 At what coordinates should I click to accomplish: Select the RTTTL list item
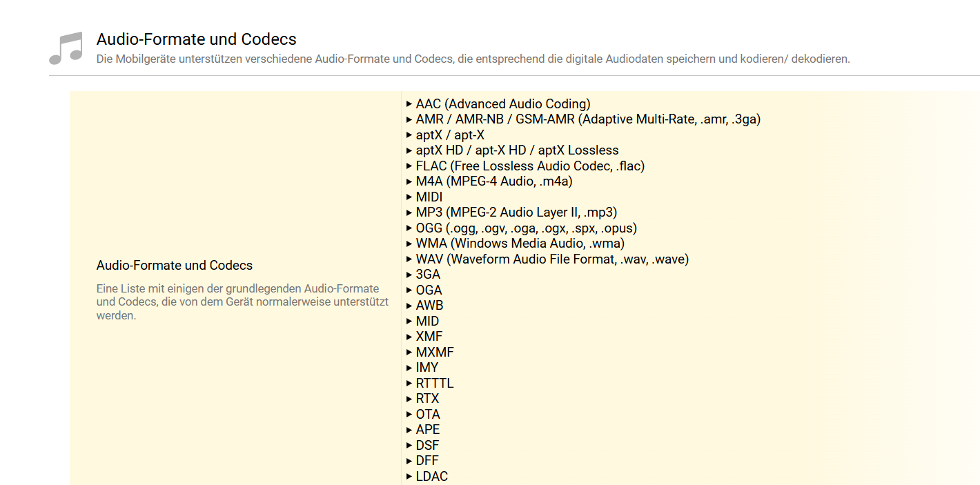[x=431, y=384]
